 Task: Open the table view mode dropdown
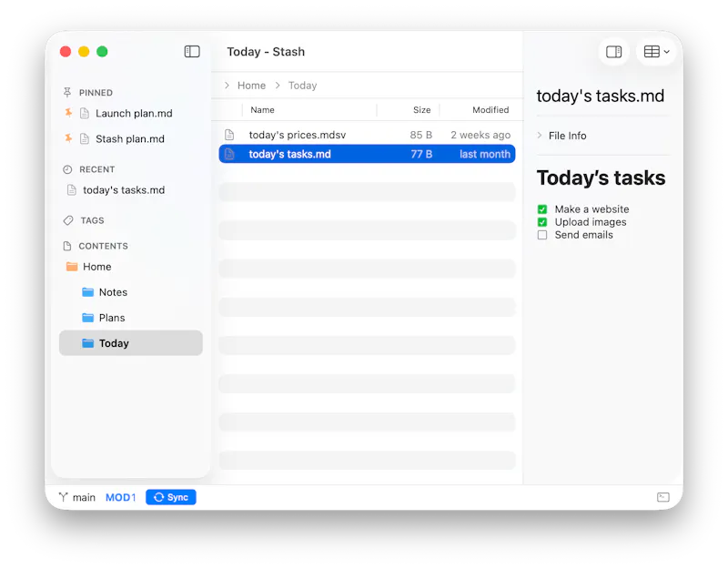(x=656, y=52)
